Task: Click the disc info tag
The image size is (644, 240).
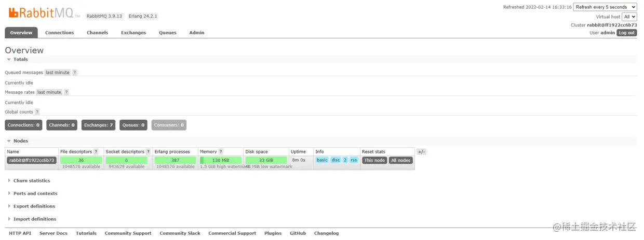Action: 336,160
